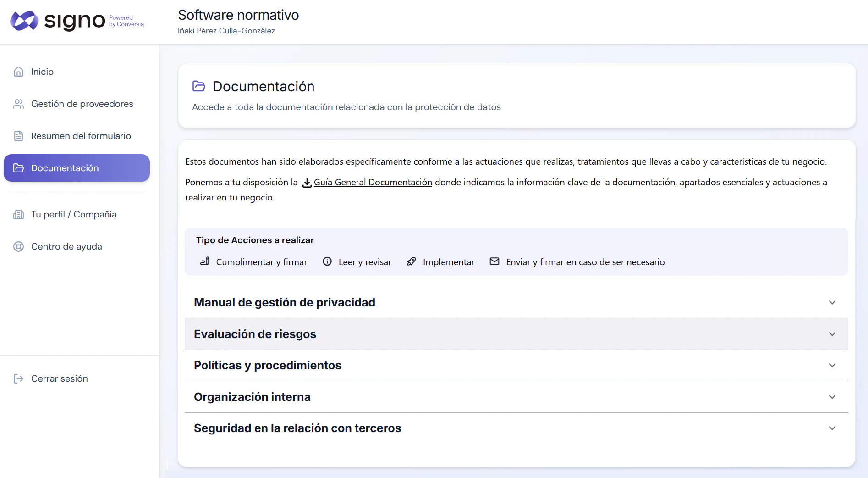The height and width of the screenshot is (478, 868).
Task: Click the Implementar rocket icon
Action: pos(412,261)
